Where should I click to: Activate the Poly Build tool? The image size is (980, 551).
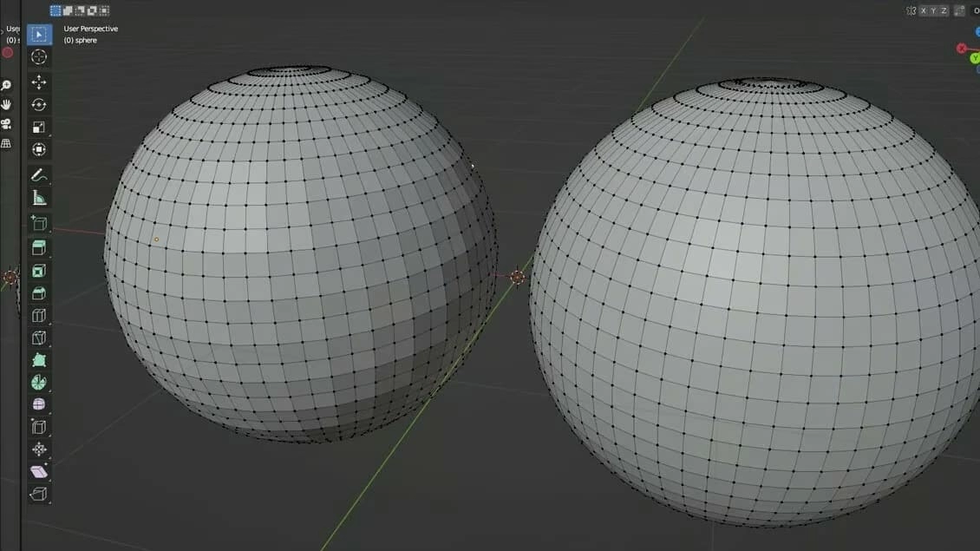pos(38,359)
